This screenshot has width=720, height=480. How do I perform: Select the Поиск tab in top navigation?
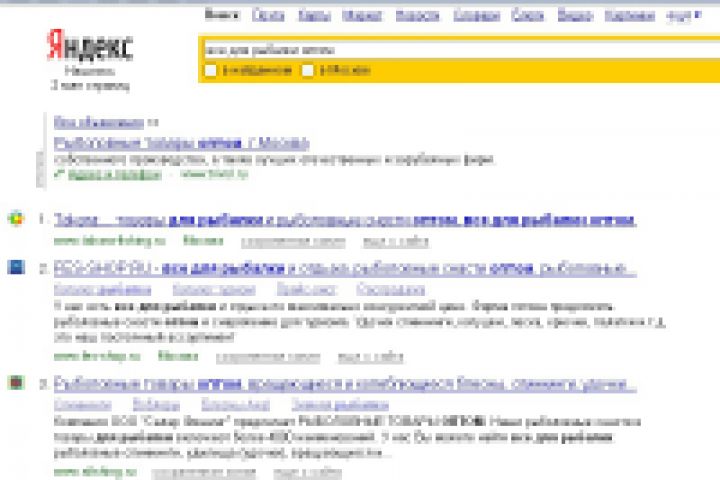[222, 15]
